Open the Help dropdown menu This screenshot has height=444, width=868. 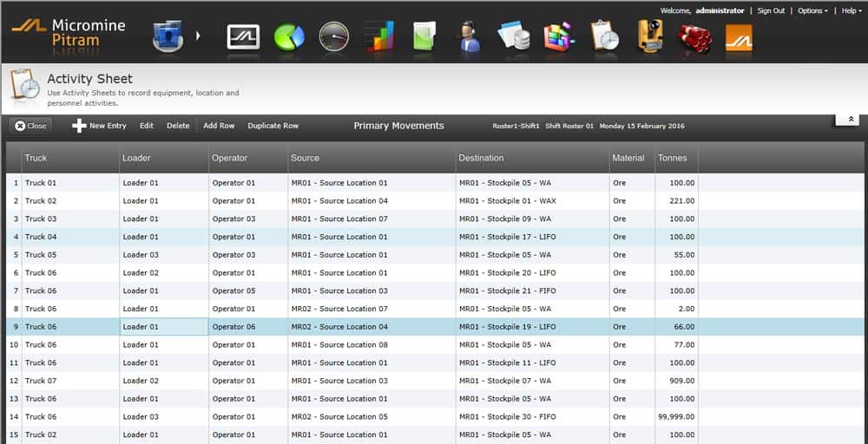(x=852, y=10)
